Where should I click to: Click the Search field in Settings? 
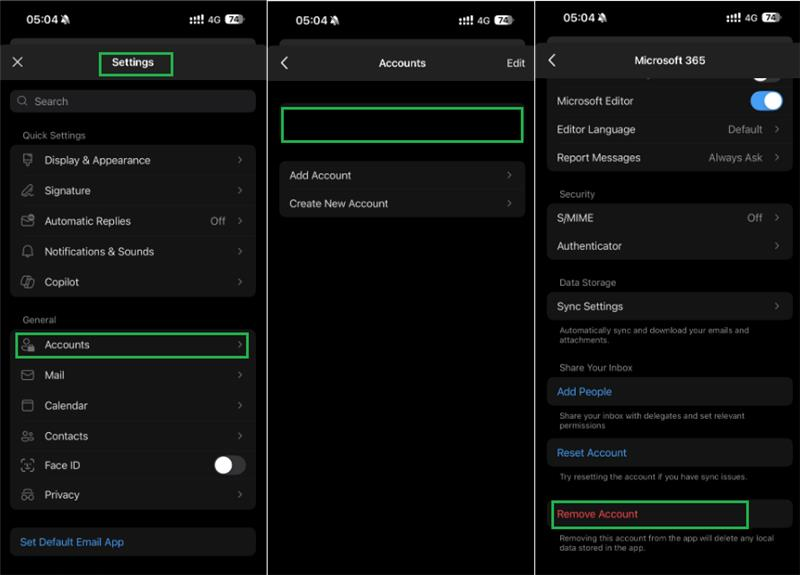[133, 101]
